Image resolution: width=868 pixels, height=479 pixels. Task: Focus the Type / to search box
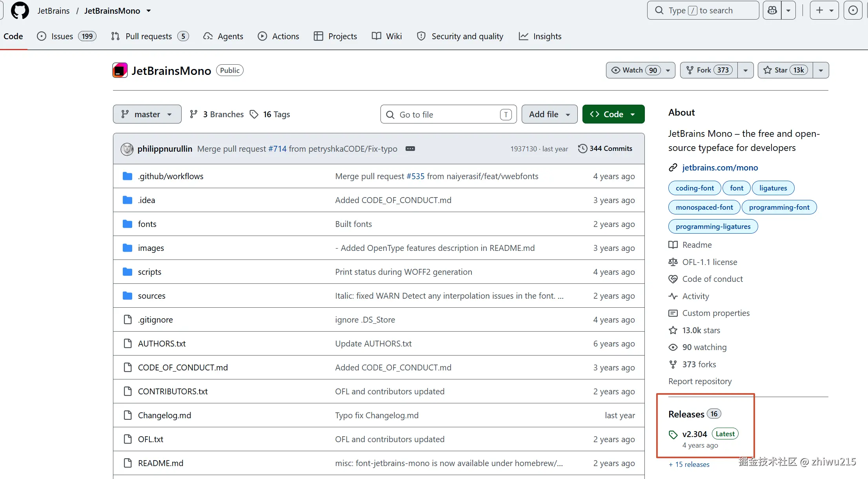[x=703, y=10]
